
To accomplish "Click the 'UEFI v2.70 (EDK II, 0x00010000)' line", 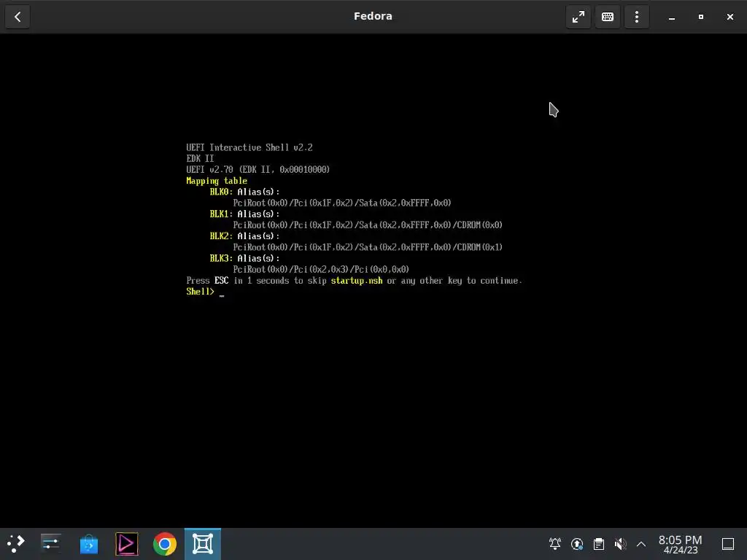I will click(258, 169).
